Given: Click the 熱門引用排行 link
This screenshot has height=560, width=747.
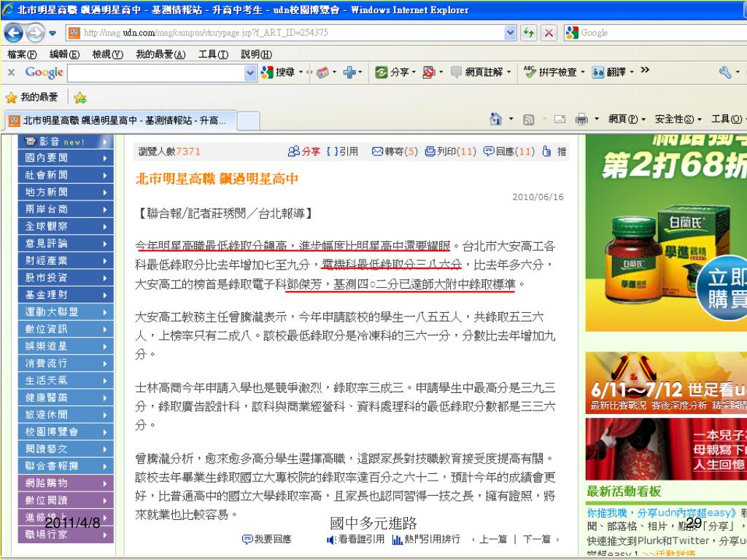Looking at the screenshot, I should tap(426, 539).
